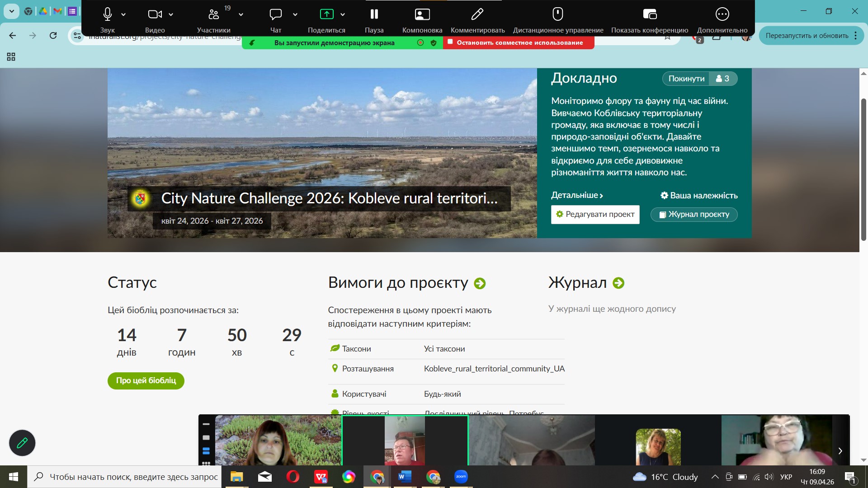Viewport: 868px width, 488px height.
Task: Expand the Звук audio options arrow
Action: (123, 14)
